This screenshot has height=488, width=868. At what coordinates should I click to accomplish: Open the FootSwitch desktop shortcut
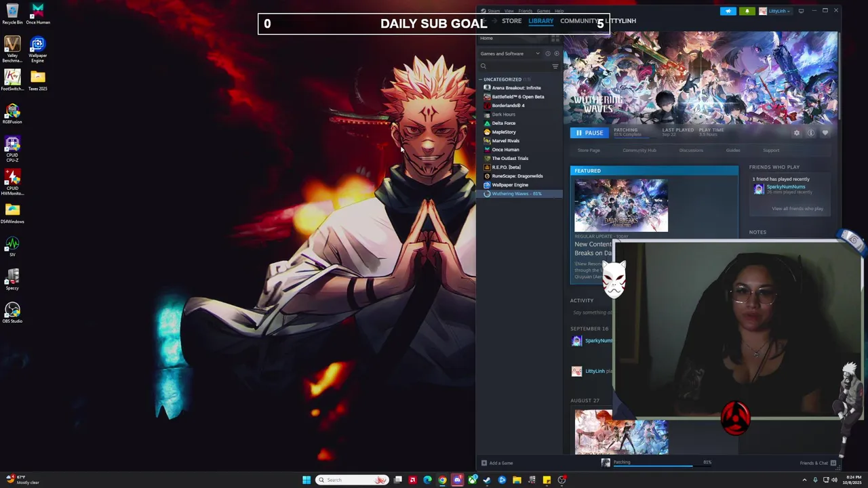point(12,80)
